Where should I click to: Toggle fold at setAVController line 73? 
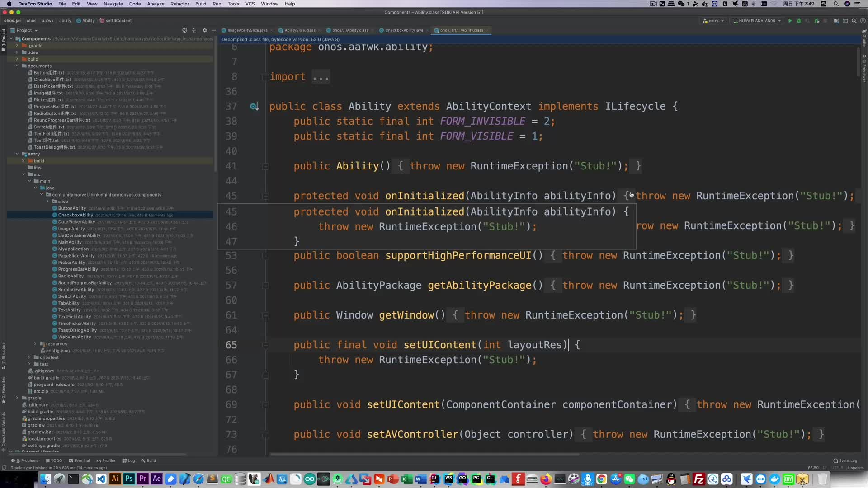tap(265, 435)
